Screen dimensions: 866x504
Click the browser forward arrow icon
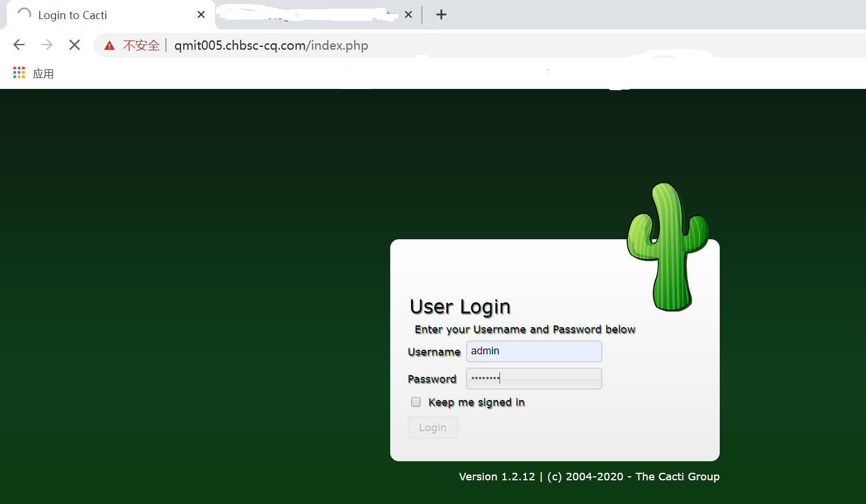click(x=47, y=45)
